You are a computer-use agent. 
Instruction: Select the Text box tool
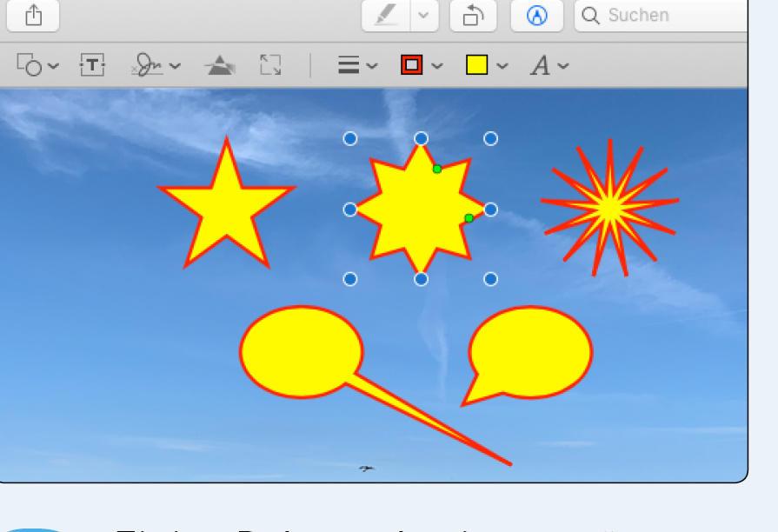point(92,65)
